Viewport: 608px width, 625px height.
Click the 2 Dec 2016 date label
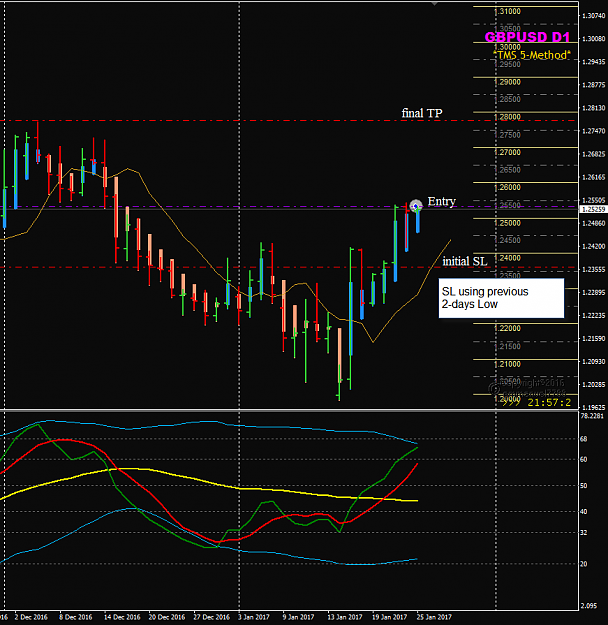(31, 617)
